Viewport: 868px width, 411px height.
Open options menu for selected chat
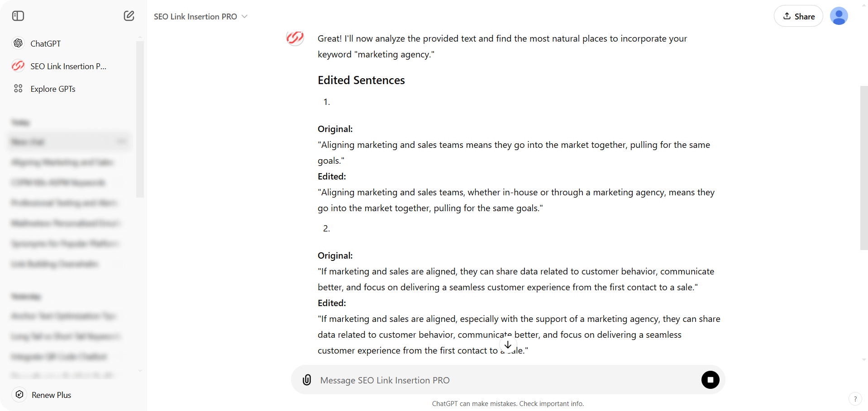(121, 142)
